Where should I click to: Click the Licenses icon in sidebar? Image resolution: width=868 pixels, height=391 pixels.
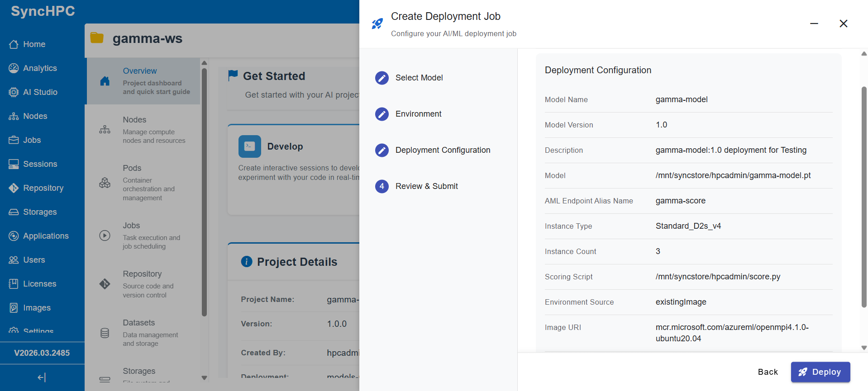14,284
